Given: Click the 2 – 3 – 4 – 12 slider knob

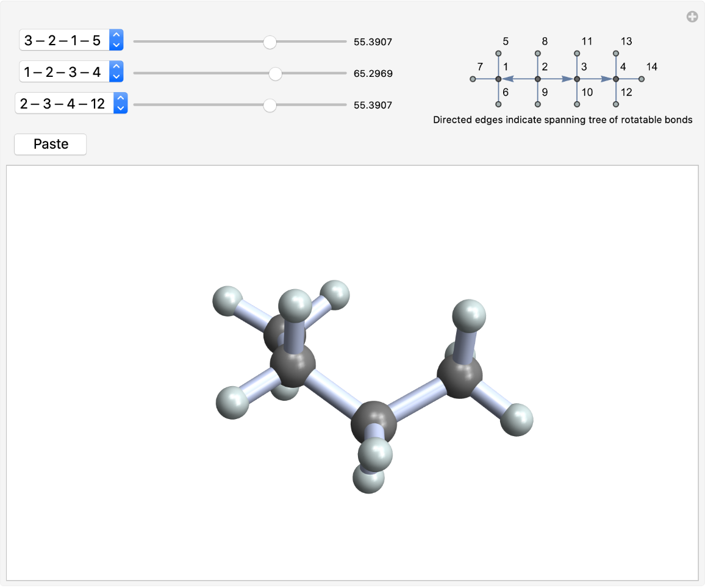Looking at the screenshot, I should click(x=270, y=106).
